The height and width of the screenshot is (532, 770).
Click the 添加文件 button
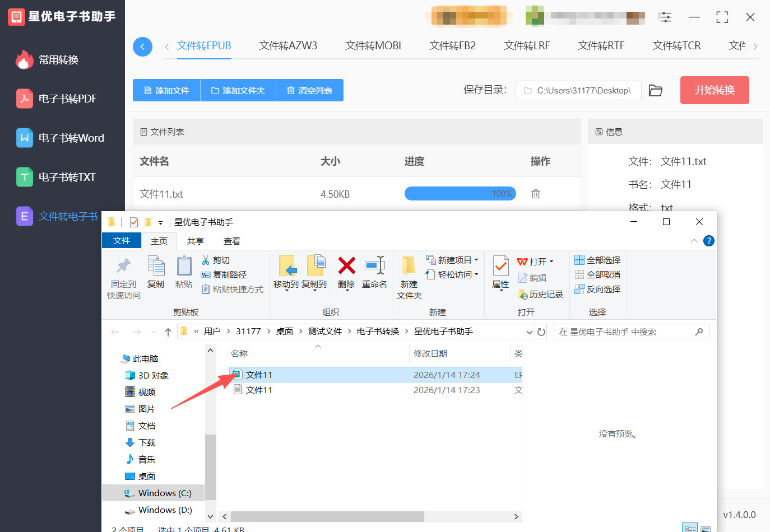pyautogui.click(x=166, y=90)
